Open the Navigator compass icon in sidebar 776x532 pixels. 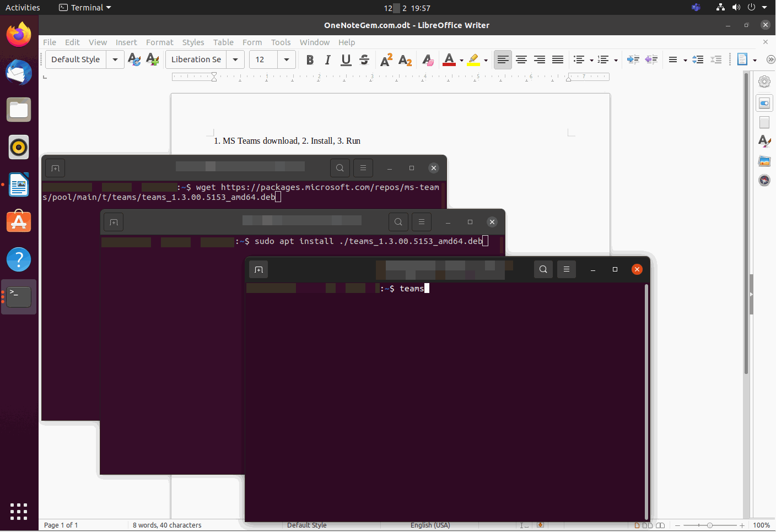(764, 180)
